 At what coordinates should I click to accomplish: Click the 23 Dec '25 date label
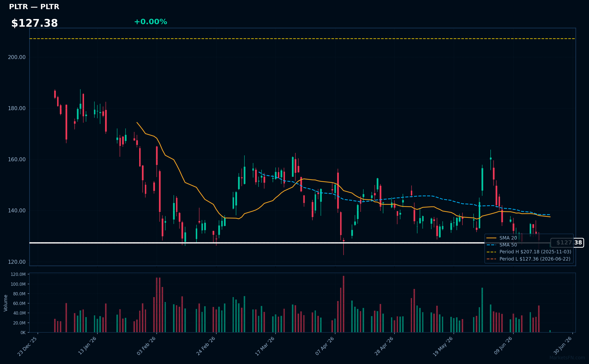tap(27, 346)
